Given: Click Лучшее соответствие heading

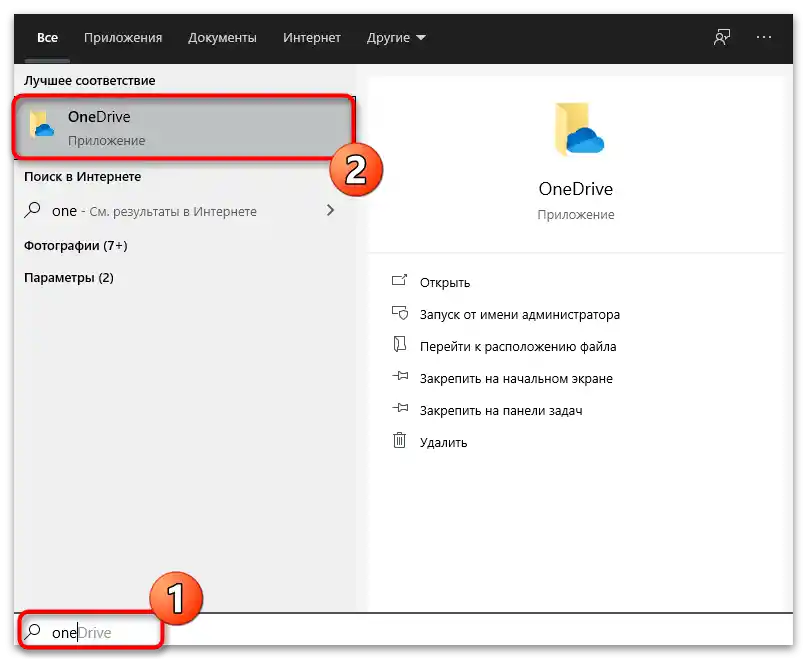Looking at the screenshot, I should pos(90,81).
